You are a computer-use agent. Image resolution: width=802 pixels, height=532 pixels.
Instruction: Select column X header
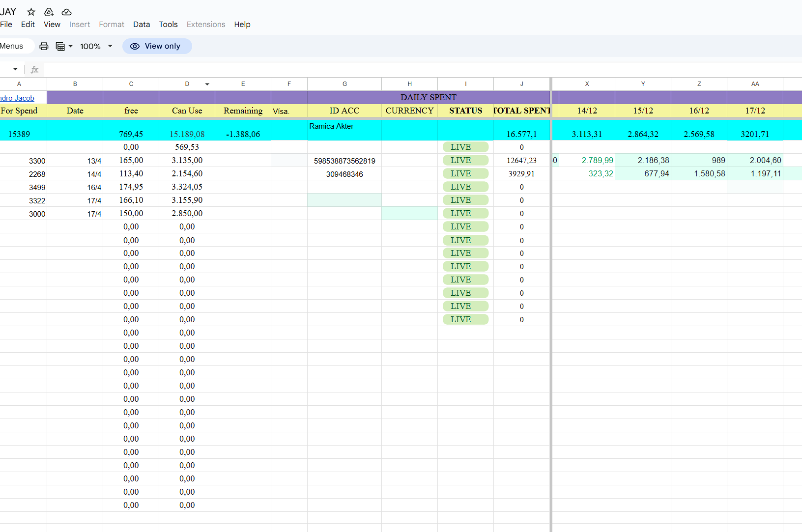click(587, 84)
